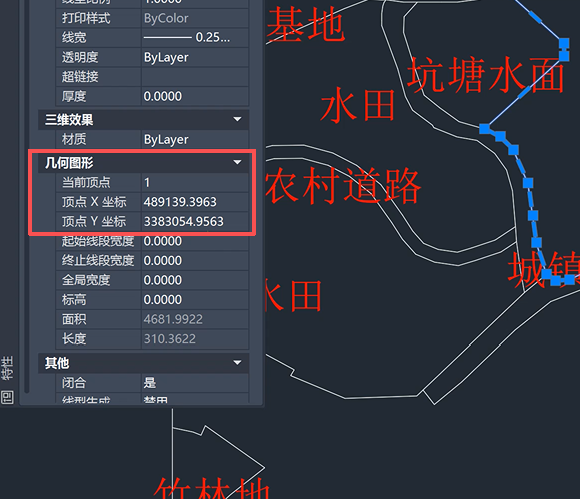Viewport: 580px width, 499px height.
Task: Click the polyline grip left of 坑塘水面 diagonal
Action: click(484, 129)
